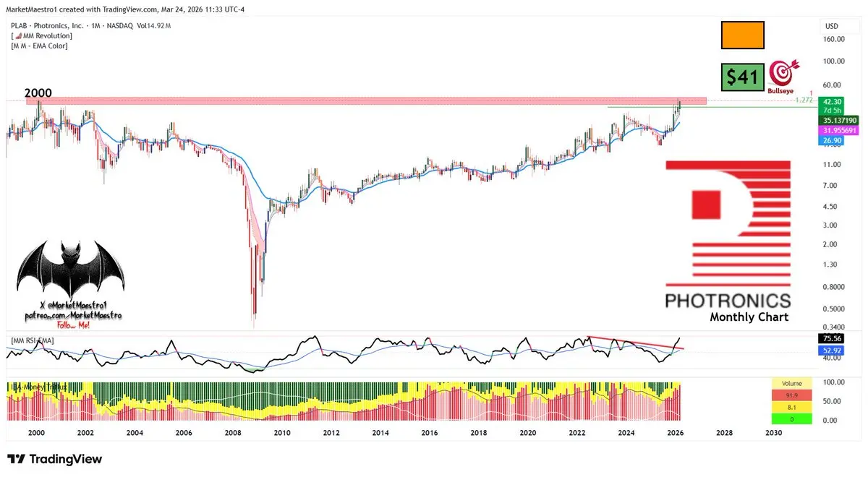Click the PHOTRONICS company name text
Screen dimensions: 868x477
[728, 299]
